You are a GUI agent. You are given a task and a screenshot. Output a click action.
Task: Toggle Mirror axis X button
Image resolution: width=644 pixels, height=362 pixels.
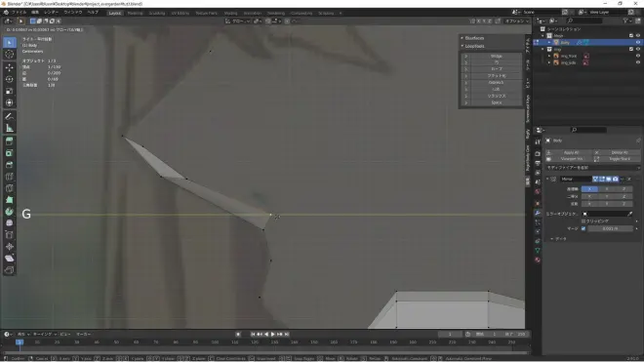589,189
